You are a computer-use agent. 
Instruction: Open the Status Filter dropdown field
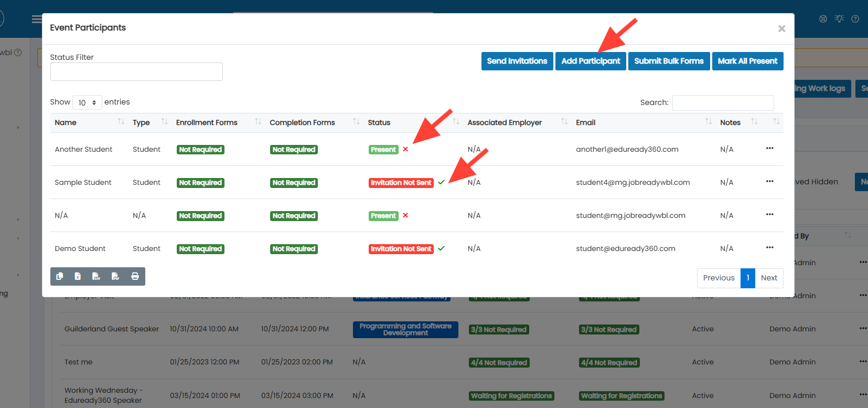click(x=136, y=72)
